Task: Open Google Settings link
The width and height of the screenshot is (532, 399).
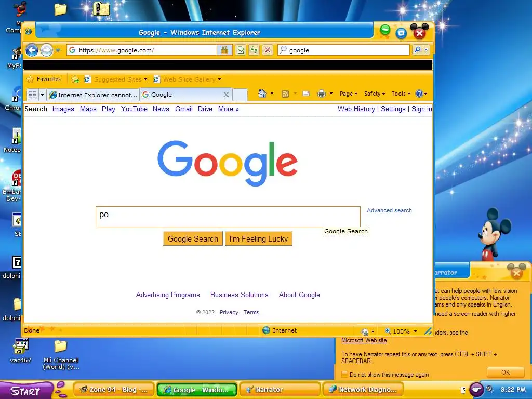Action: tap(393, 109)
